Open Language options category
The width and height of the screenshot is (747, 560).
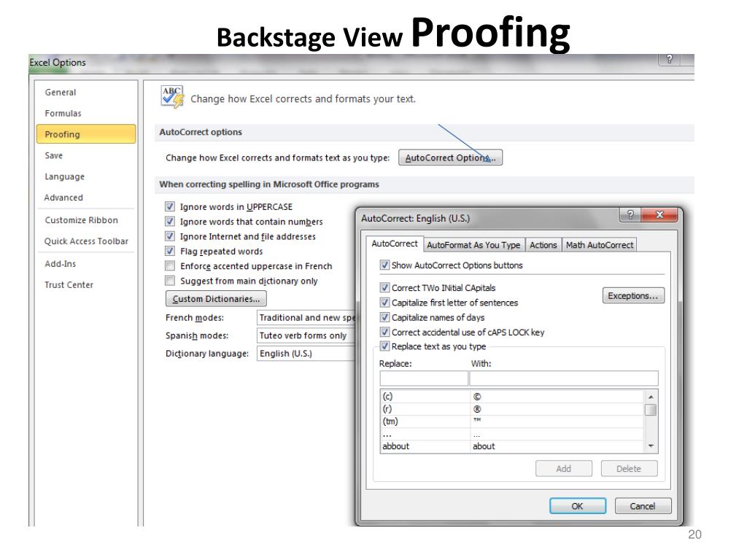click(86, 176)
